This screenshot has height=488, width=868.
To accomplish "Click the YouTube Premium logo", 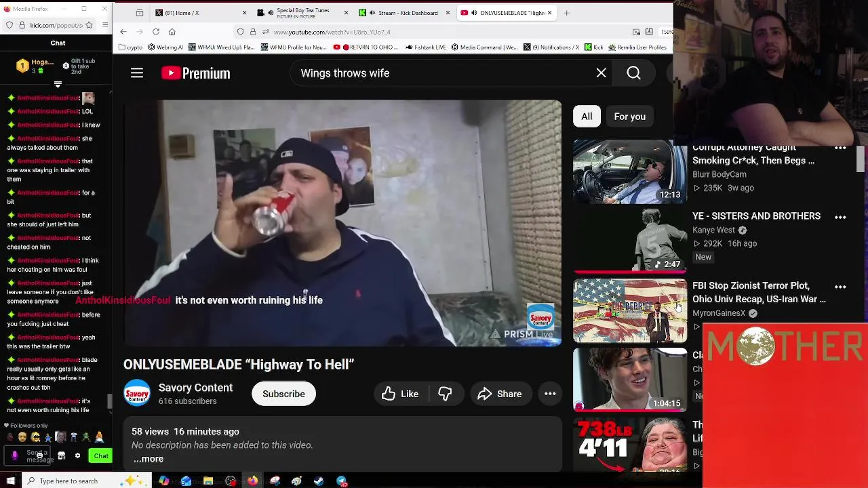I will coord(196,73).
